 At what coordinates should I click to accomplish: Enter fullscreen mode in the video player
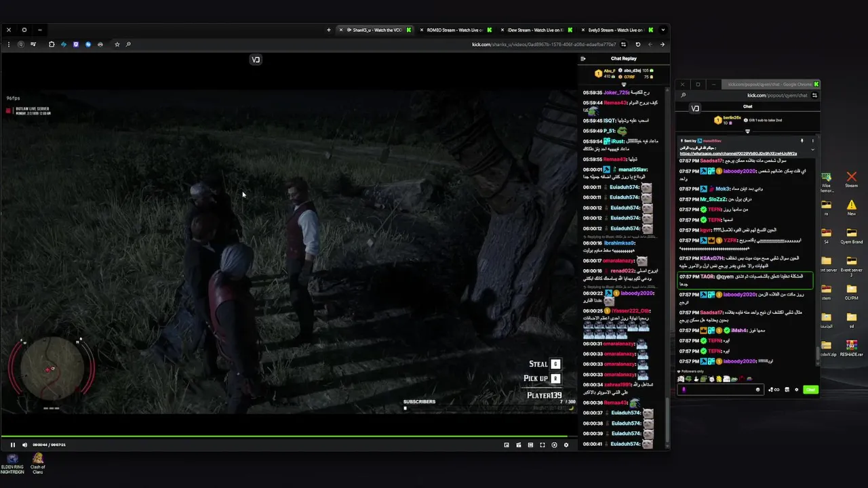pyautogui.click(x=542, y=445)
